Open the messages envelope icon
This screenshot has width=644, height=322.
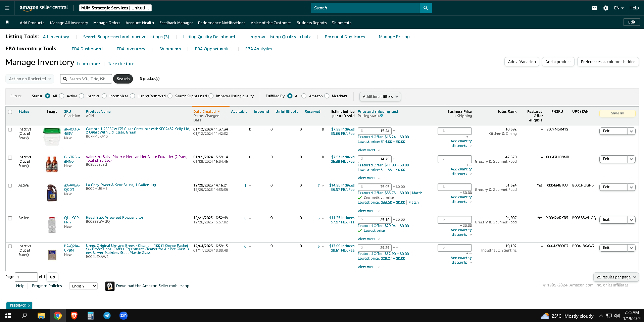594,8
